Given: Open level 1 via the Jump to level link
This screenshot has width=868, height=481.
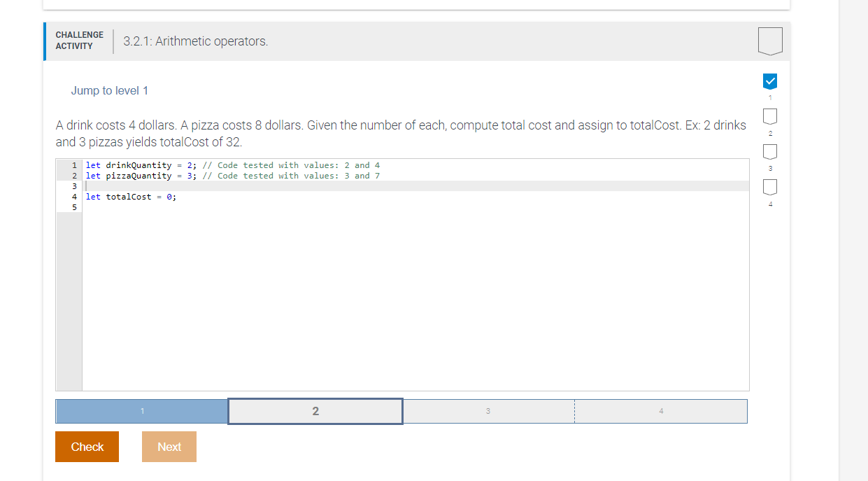Looking at the screenshot, I should point(109,90).
